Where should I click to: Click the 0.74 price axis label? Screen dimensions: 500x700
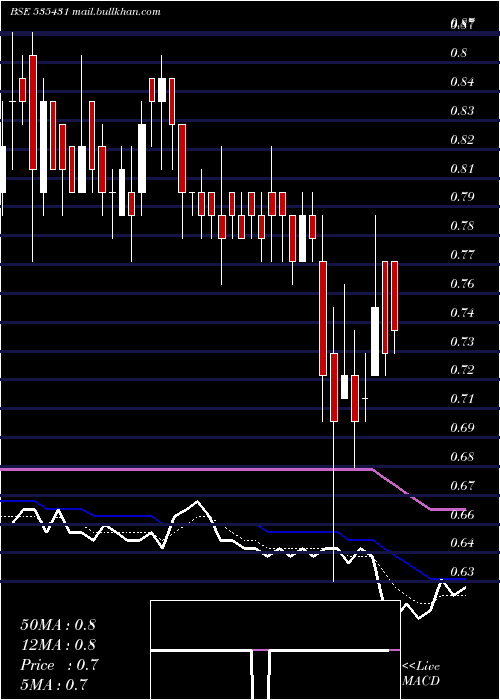[462, 312]
